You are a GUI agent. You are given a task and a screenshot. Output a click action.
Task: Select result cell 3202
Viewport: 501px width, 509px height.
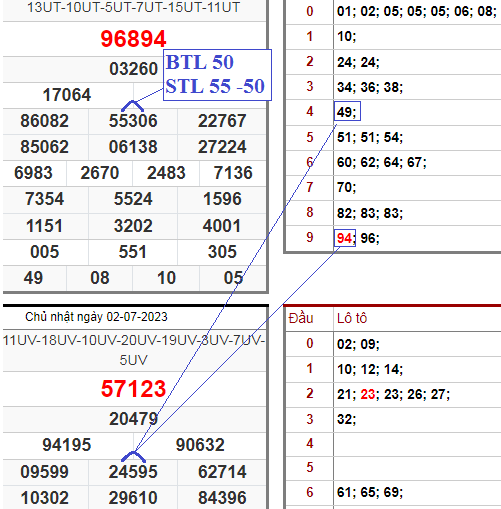(133, 226)
